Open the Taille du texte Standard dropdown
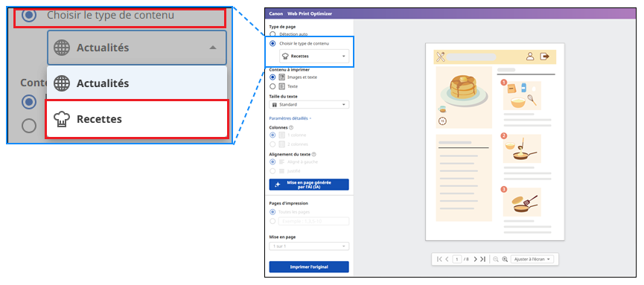644x285 pixels. click(309, 105)
